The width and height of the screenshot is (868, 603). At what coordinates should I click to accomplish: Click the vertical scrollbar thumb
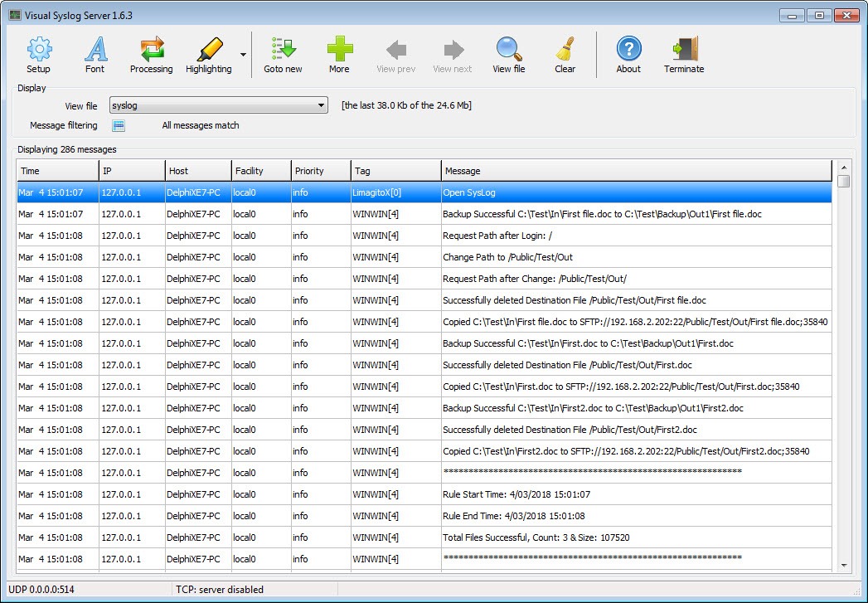tap(844, 181)
